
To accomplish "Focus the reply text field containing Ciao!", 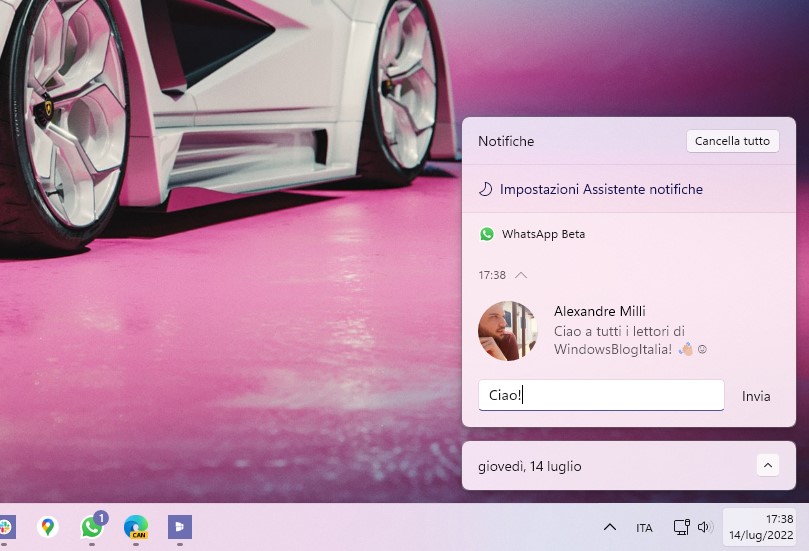I will 601,395.
